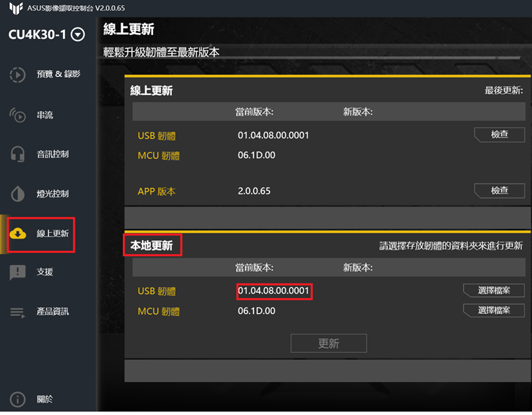Click local MCU firmware version 06.1D.00

[257, 311]
